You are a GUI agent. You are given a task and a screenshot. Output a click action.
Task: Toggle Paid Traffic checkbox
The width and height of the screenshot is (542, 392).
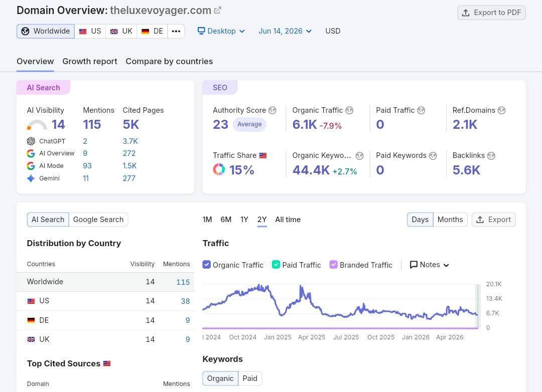tap(276, 265)
